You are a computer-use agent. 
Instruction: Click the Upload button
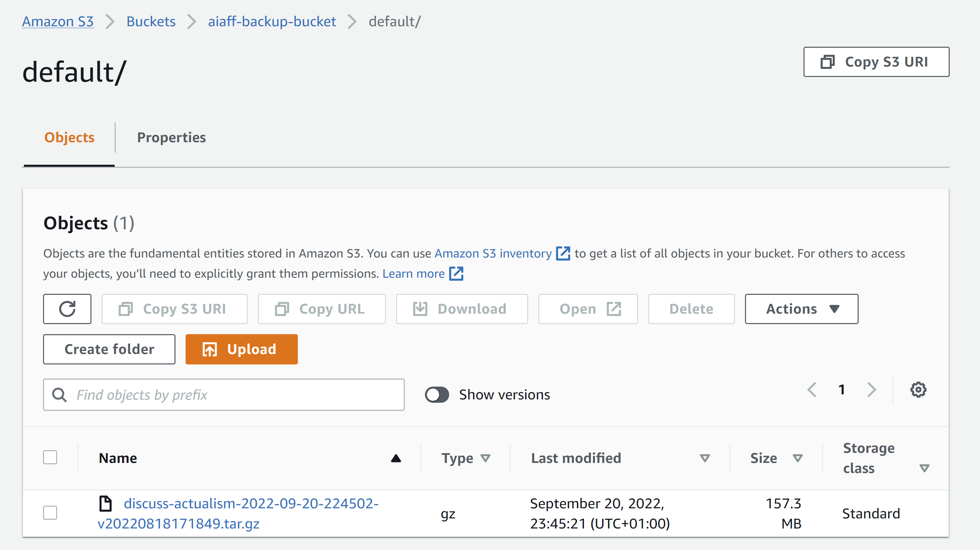click(x=241, y=349)
